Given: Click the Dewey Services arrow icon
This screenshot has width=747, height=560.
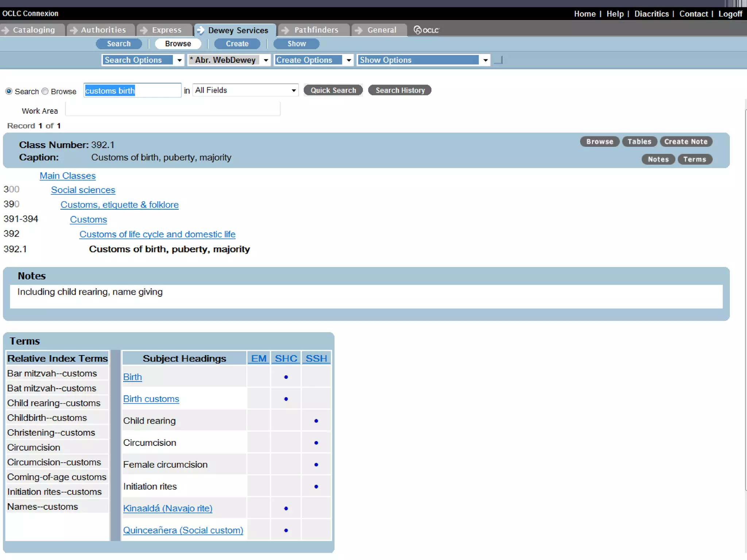Looking at the screenshot, I should (x=200, y=30).
